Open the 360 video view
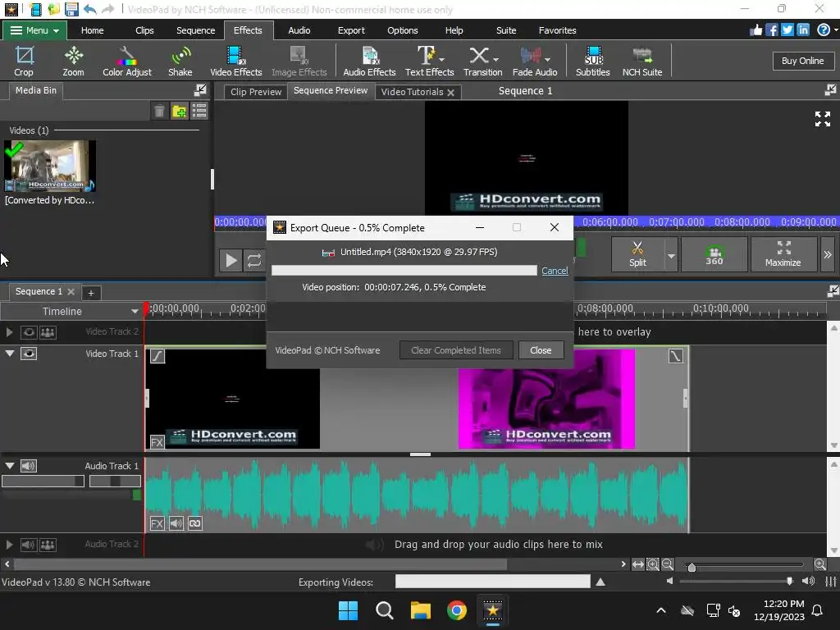Image resolution: width=840 pixels, height=630 pixels. pyautogui.click(x=714, y=254)
